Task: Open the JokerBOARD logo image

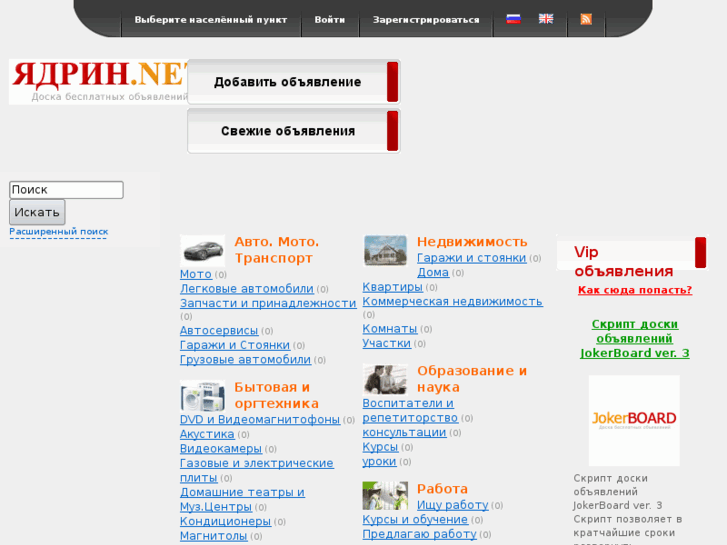Action: point(634,420)
